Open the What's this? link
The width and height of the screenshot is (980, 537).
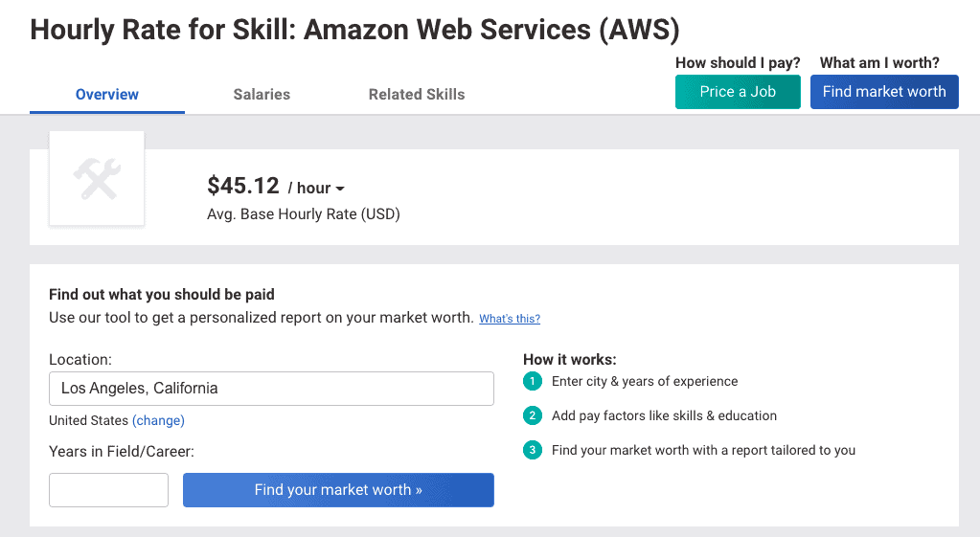(x=510, y=319)
